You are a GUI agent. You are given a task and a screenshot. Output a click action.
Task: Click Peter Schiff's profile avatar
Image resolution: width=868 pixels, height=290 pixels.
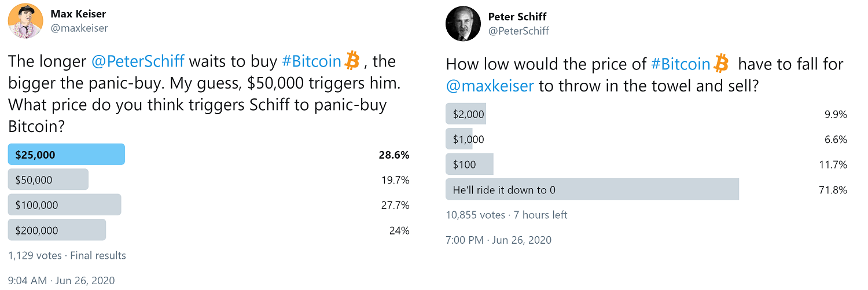[x=463, y=23]
